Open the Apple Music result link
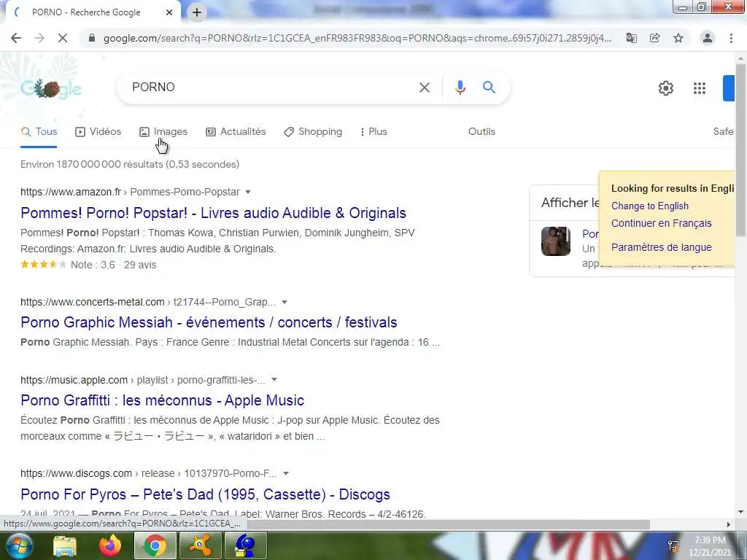Image resolution: width=747 pixels, height=560 pixels. pos(163,400)
